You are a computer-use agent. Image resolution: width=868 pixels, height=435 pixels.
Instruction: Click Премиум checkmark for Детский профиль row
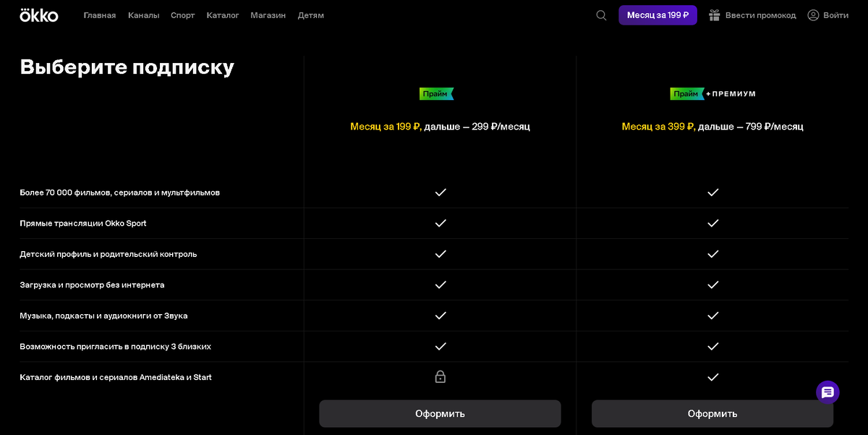coord(712,254)
